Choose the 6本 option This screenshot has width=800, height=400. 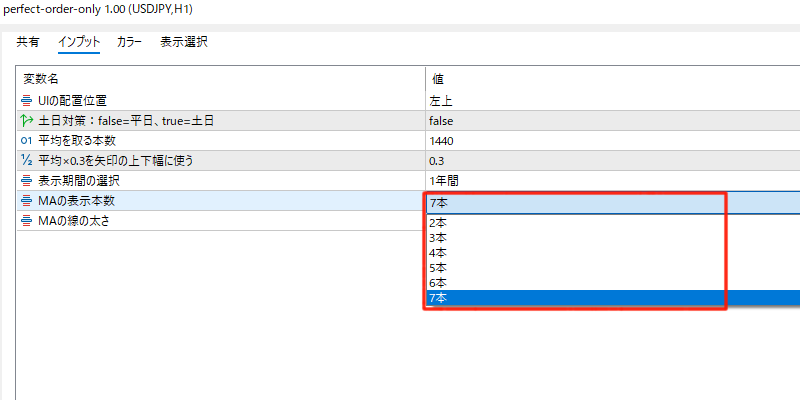pos(437,283)
